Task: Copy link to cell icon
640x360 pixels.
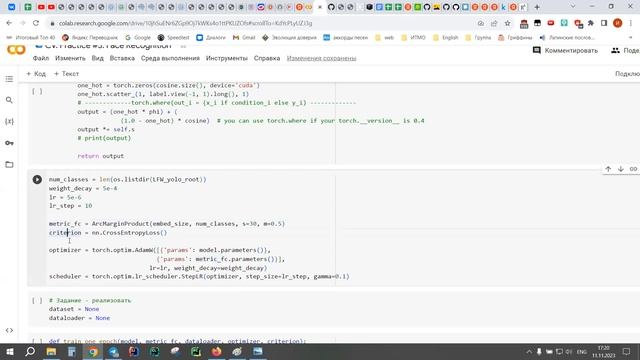Action: click(633, 169)
